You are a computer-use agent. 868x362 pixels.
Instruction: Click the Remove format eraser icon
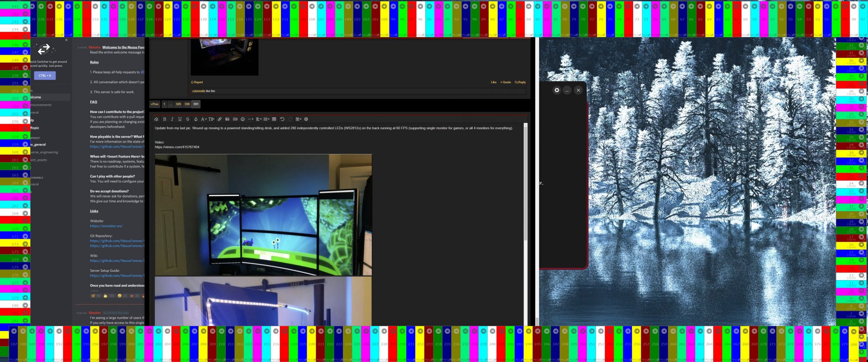(x=156, y=119)
